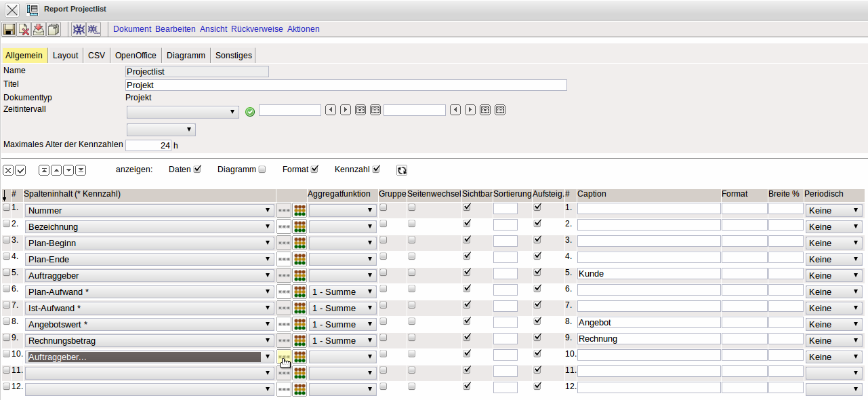Click the Titel input field containing Projekt
The width and height of the screenshot is (868, 400).
pyautogui.click(x=346, y=85)
